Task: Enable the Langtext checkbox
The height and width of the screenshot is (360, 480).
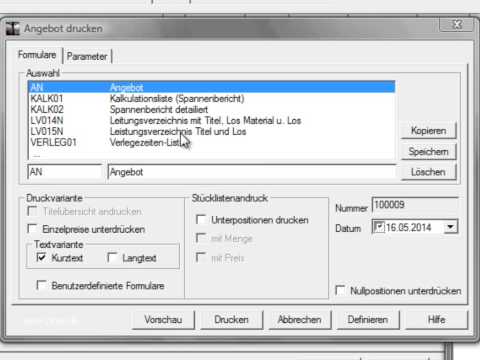Action: [112, 257]
